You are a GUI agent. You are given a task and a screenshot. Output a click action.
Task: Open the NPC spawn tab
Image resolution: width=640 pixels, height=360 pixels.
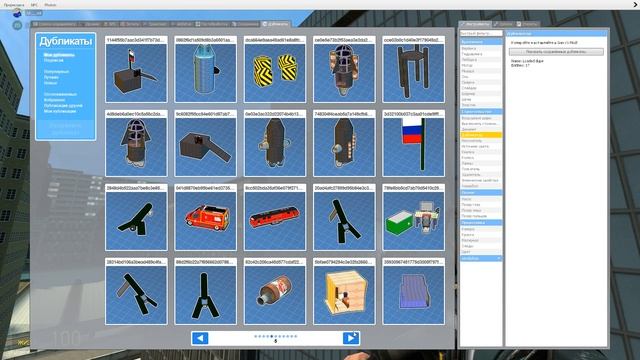pyautogui.click(x=110, y=24)
